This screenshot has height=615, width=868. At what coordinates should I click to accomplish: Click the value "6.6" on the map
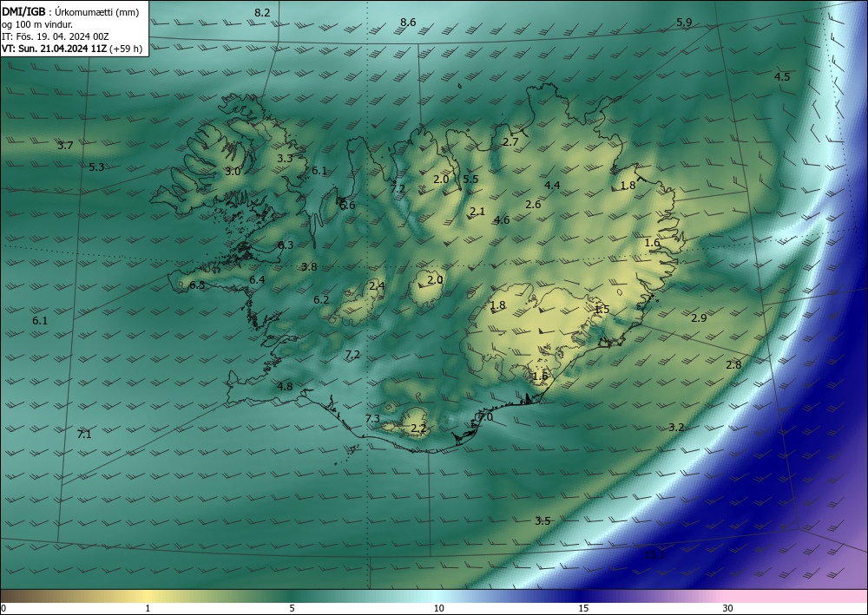tap(347, 206)
